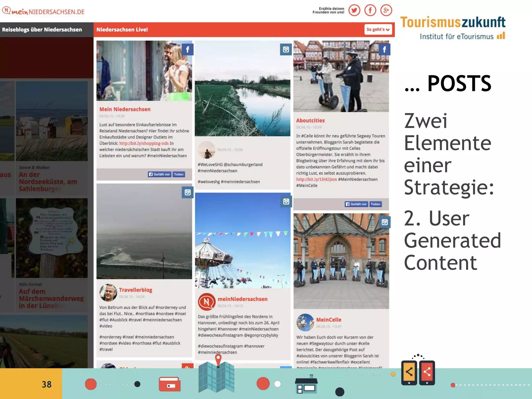Image resolution: width=532 pixels, height=399 pixels.
Task: Click the yellow share phone icon
Action: click(409, 373)
